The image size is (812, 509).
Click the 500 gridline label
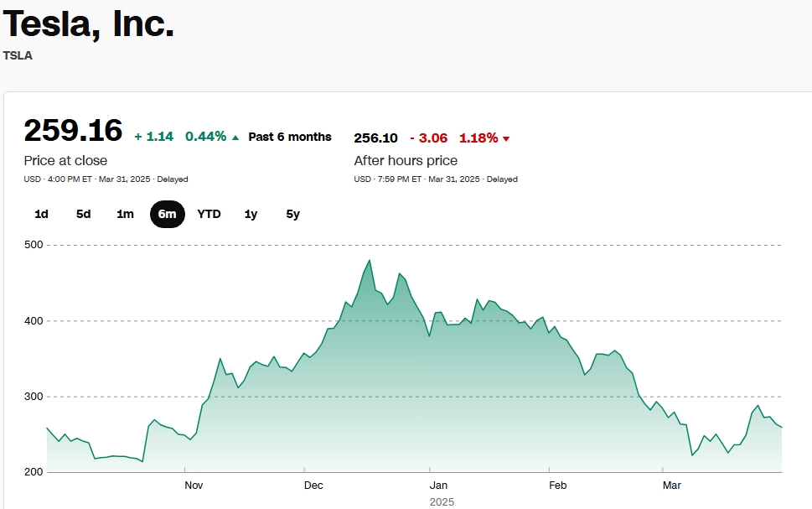[x=33, y=245]
